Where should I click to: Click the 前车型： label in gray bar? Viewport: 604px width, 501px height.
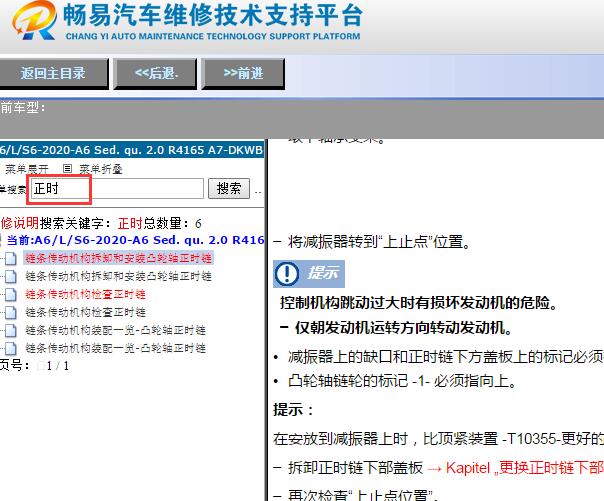[x=23, y=107]
